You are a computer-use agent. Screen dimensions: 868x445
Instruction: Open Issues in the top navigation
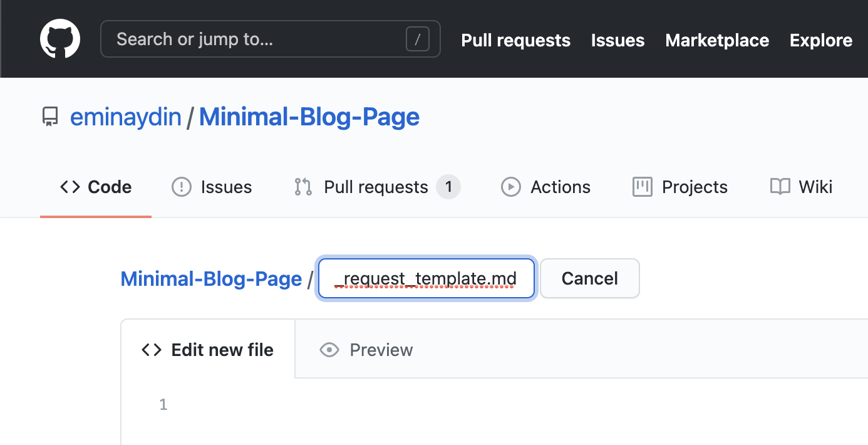617,40
